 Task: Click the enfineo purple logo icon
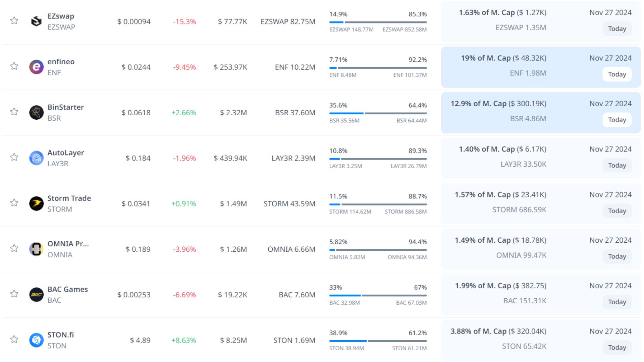click(x=36, y=67)
